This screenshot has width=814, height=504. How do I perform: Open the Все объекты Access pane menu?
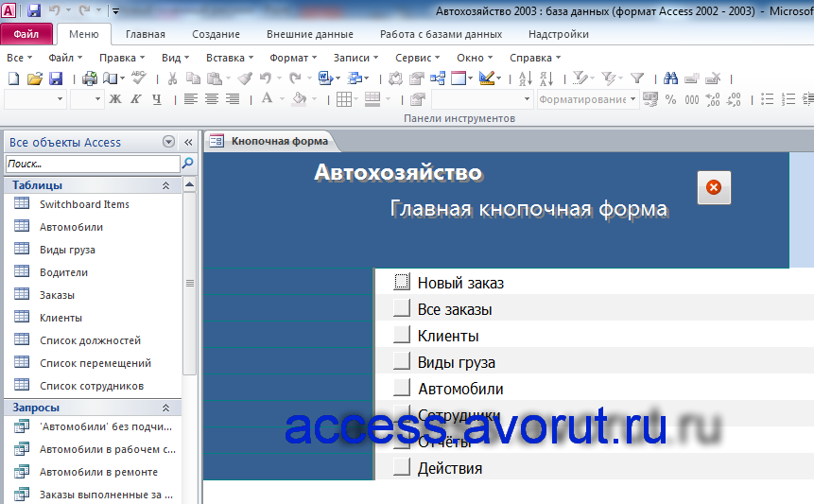(168, 142)
